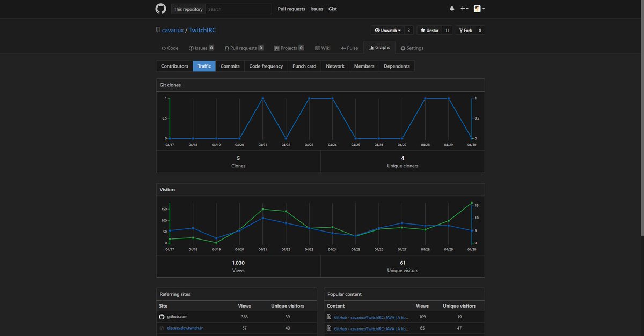The image size is (644, 336).
Task: Click the Popular content header
Action: coord(405,294)
